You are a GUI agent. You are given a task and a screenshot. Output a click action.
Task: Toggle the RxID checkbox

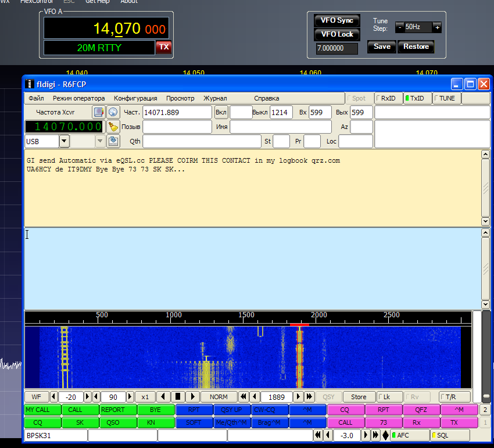386,98
